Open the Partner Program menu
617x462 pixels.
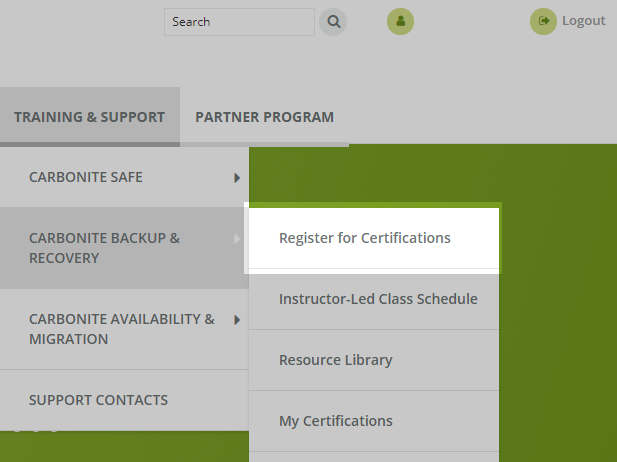pyautogui.click(x=264, y=117)
